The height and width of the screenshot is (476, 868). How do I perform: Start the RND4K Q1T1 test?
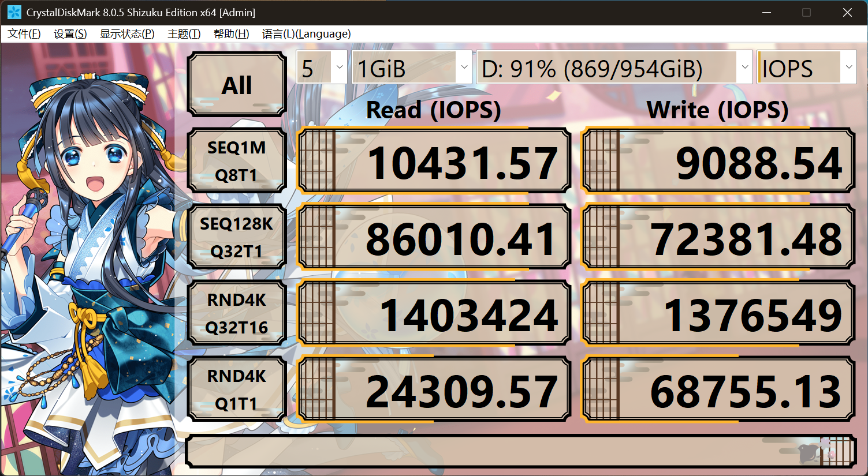pyautogui.click(x=237, y=389)
